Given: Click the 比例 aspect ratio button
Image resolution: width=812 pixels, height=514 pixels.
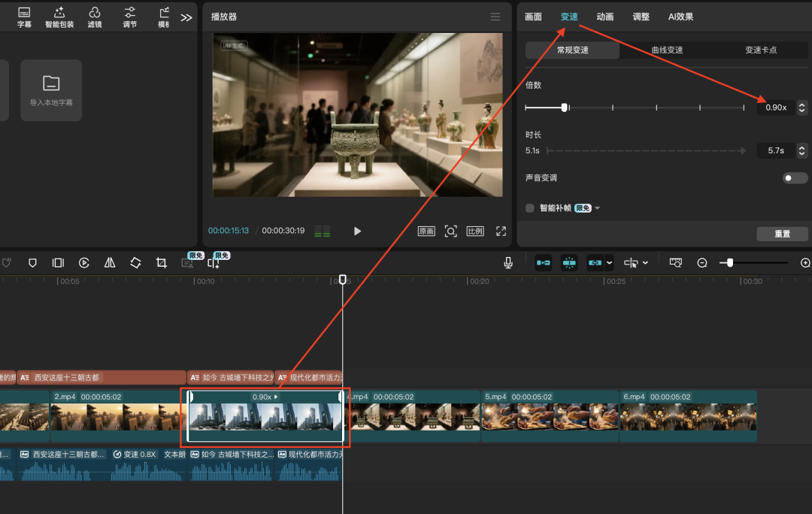Looking at the screenshot, I should pos(475,231).
